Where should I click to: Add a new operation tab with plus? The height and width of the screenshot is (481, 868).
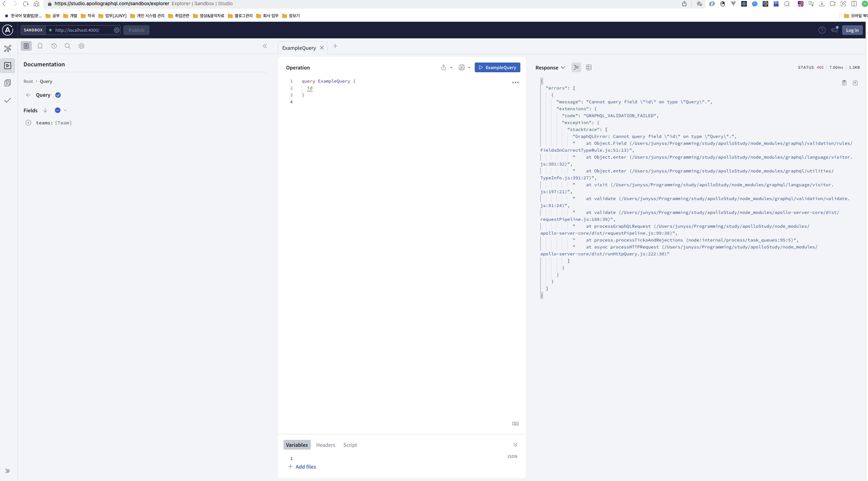335,46
